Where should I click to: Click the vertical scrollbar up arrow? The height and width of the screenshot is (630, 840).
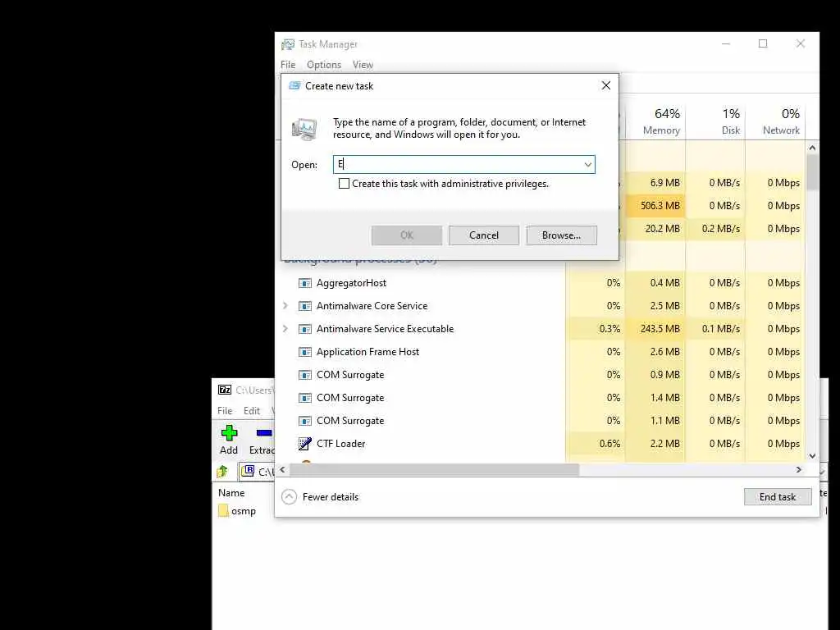[x=812, y=148]
